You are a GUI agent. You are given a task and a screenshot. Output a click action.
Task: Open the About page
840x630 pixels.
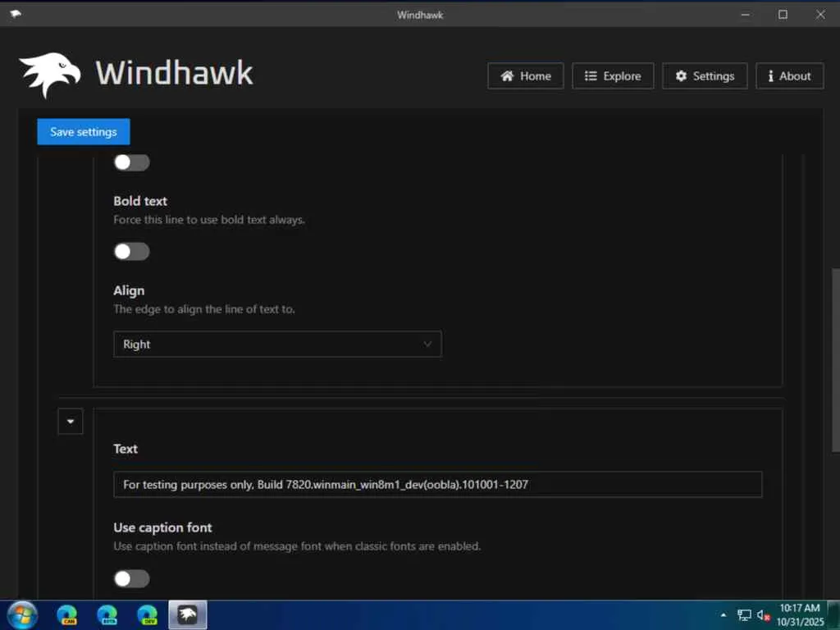790,76
